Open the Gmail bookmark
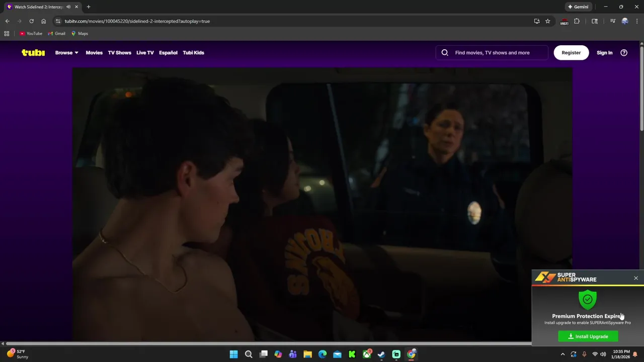The image size is (644, 362). 56,34
